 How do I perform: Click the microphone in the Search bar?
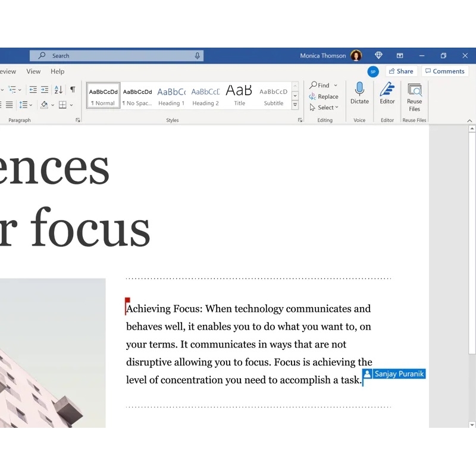196,55
